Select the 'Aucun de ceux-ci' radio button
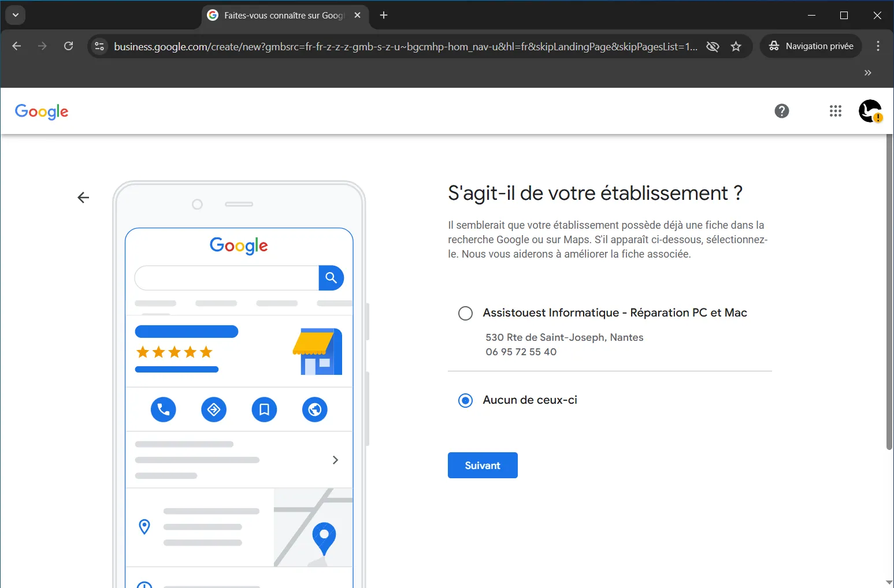 pos(465,400)
